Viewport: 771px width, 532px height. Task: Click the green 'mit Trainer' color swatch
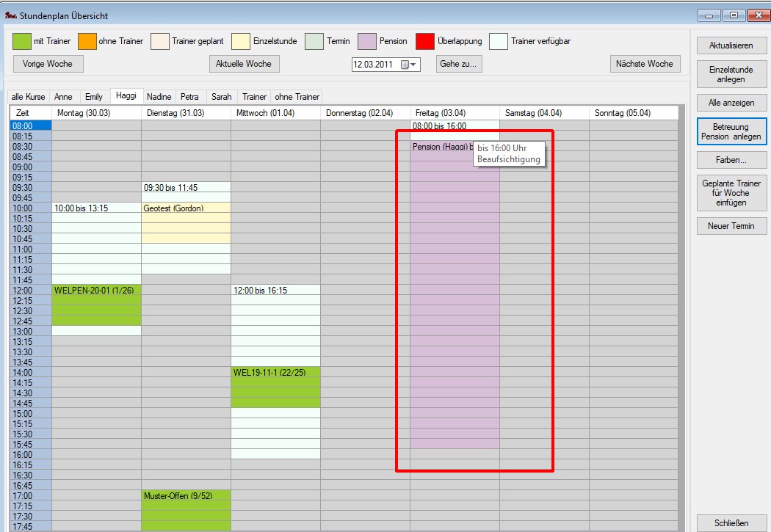(x=22, y=41)
